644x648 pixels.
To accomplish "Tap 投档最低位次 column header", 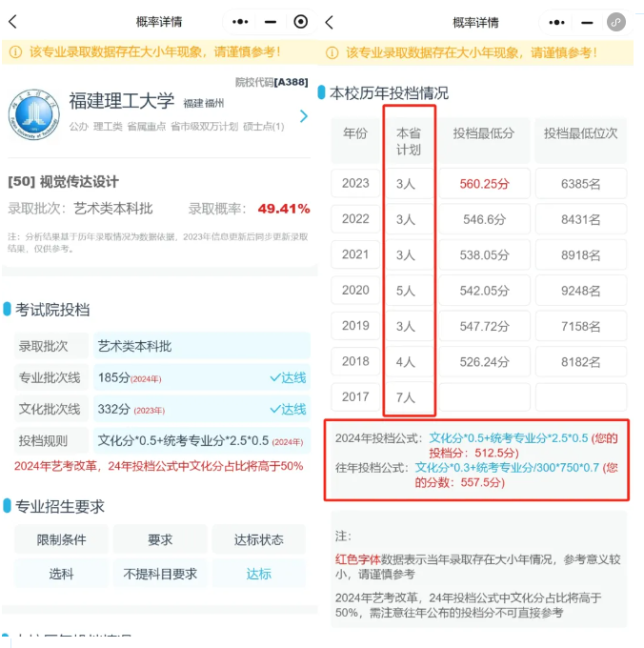I will click(x=580, y=141).
